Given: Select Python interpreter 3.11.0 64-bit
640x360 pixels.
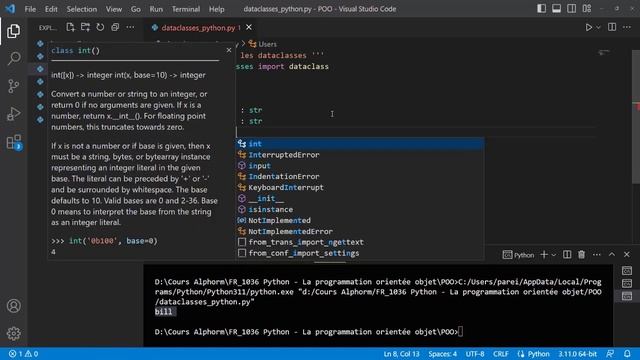Looking at the screenshot, I should (578, 354).
